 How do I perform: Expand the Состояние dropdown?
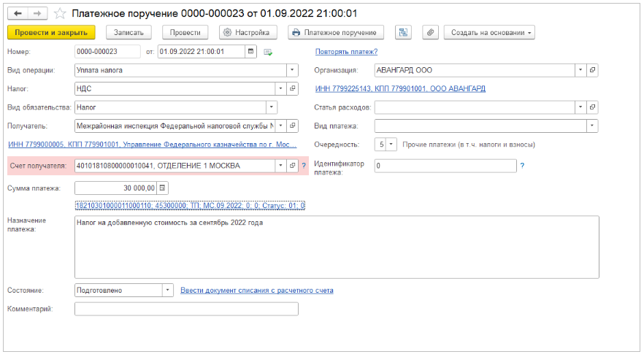pyautogui.click(x=168, y=291)
